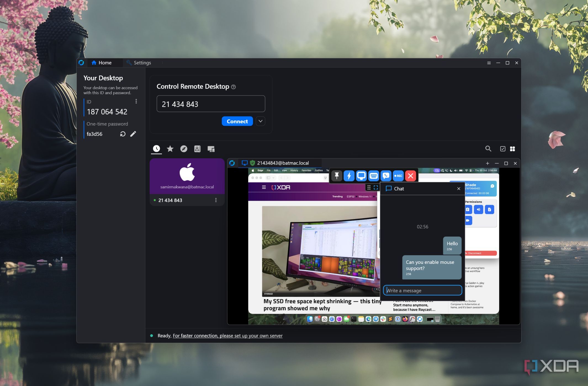Toggle multi-selection checkbox icon for peers
The height and width of the screenshot is (386, 588).
click(503, 149)
